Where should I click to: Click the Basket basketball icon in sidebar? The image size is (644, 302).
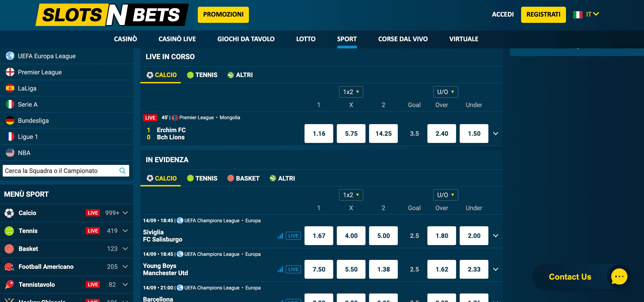pos(9,248)
